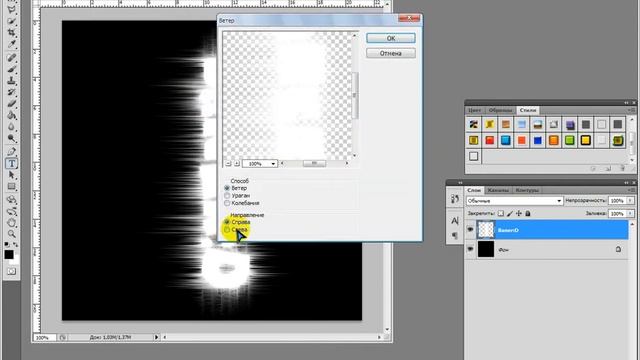Expand the collapsed side panel dock arrows
This screenshot has height=360, width=640.
[460, 182]
